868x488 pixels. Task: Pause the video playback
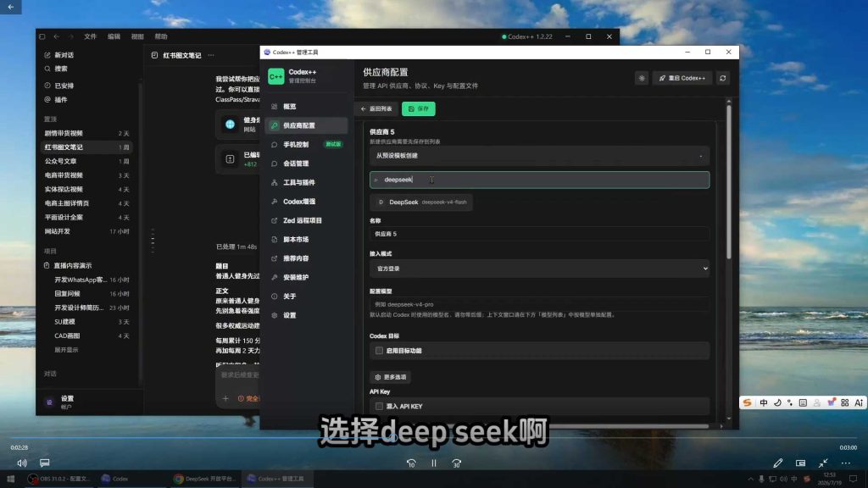434,463
